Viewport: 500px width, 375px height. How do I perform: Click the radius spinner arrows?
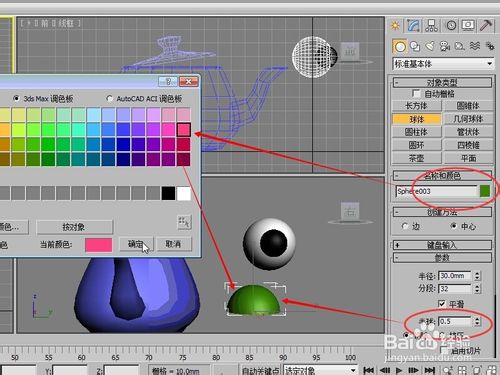(477, 276)
